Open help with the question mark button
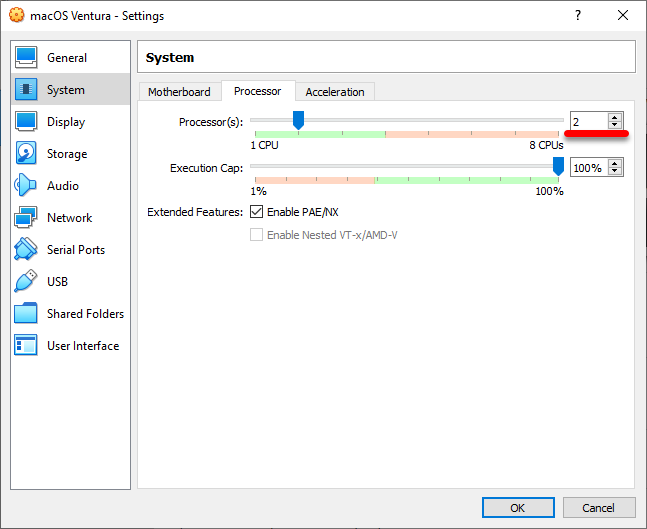The width and height of the screenshot is (647, 529). (578, 15)
